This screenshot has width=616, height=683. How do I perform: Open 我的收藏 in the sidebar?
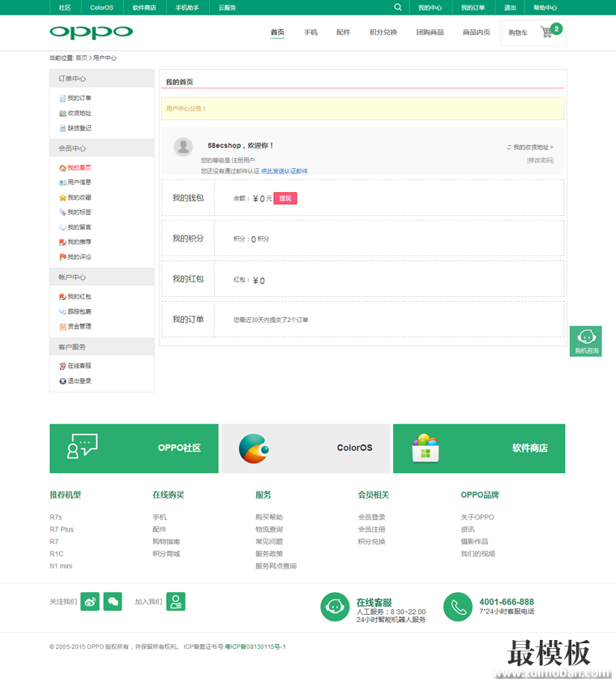pos(79,198)
